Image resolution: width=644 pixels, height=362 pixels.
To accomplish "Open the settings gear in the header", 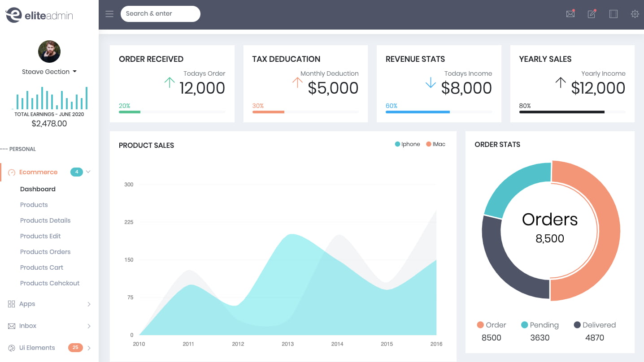I will [x=635, y=14].
